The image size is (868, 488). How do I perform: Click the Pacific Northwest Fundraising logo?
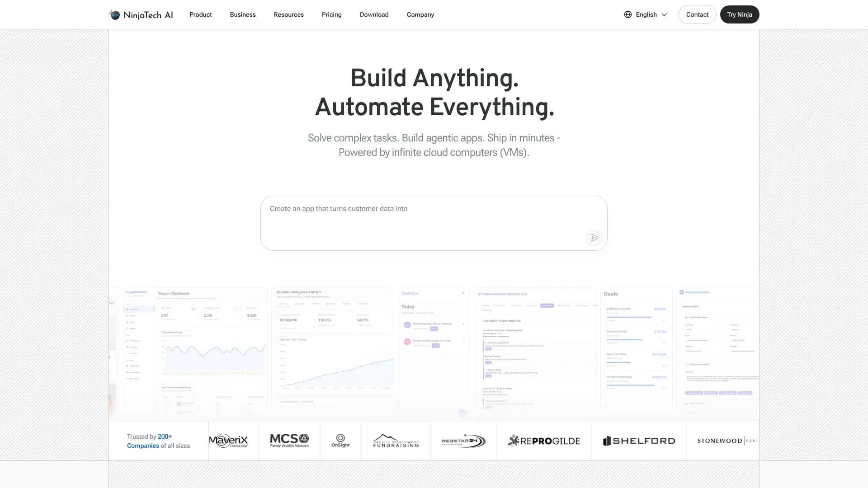396,441
